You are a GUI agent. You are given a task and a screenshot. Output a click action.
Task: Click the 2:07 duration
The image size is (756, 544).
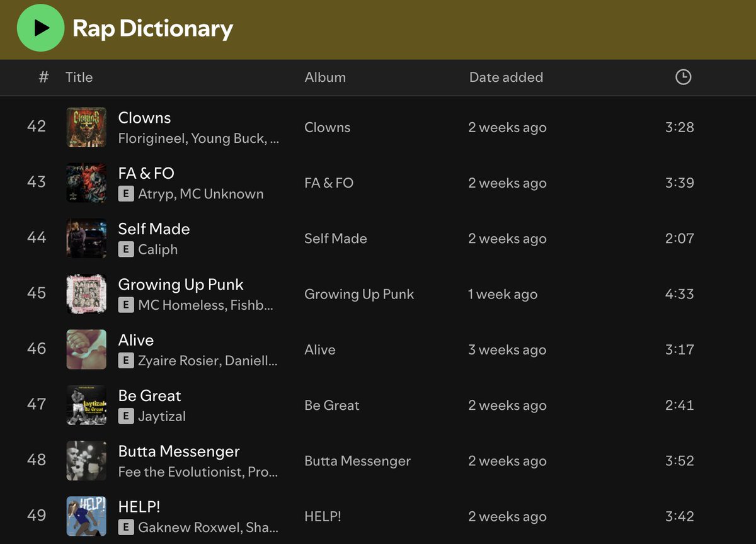(680, 238)
